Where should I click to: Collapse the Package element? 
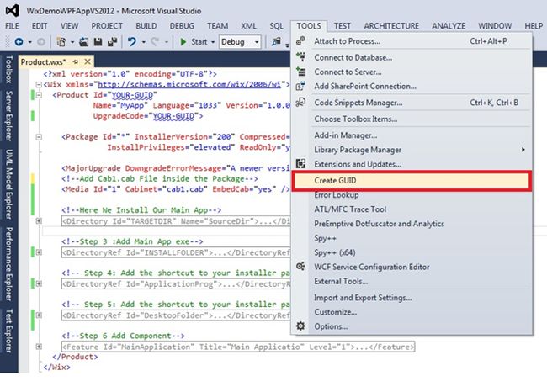click(x=39, y=137)
